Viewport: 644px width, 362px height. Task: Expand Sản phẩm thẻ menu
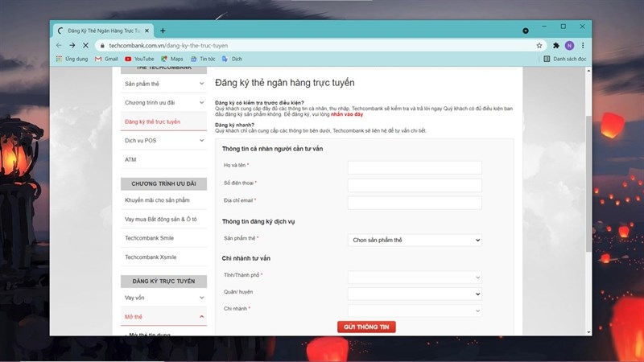[x=164, y=84]
